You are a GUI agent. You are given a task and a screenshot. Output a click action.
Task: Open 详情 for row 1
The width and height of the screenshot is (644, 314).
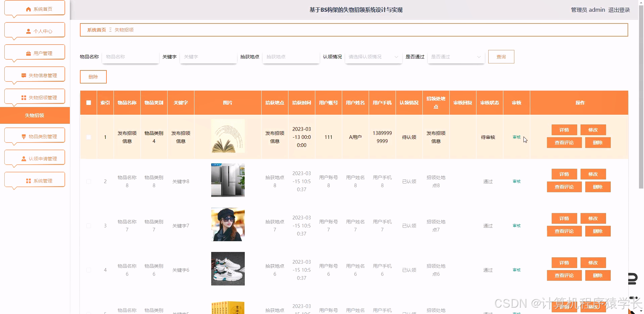564,130
